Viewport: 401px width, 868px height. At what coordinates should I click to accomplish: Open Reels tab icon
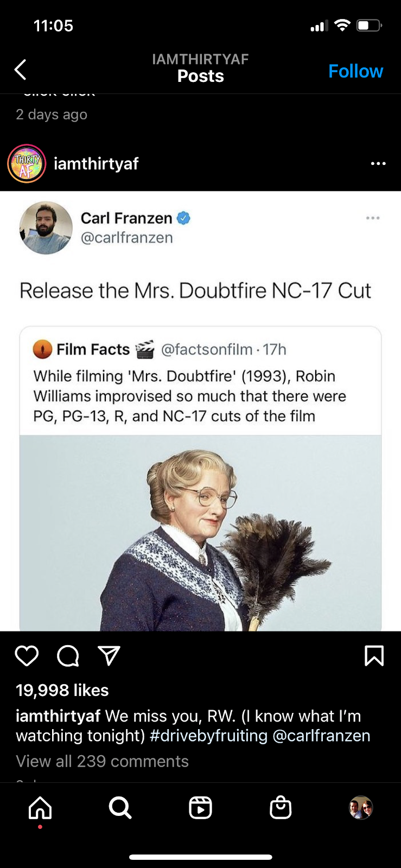200,808
